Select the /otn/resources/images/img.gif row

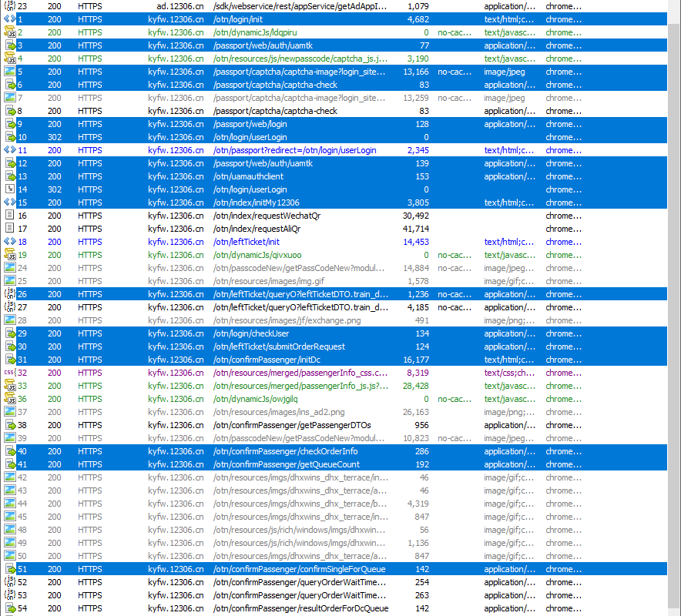pyautogui.click(x=334, y=281)
